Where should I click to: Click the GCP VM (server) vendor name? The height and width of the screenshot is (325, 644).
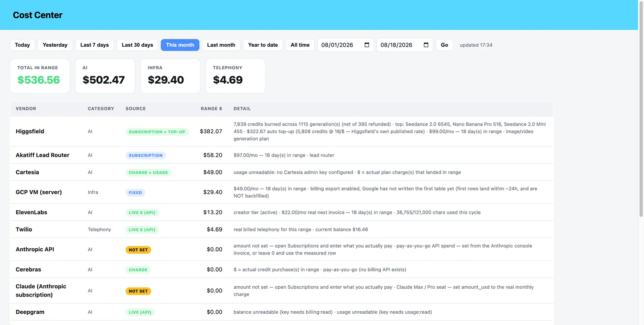click(x=39, y=192)
